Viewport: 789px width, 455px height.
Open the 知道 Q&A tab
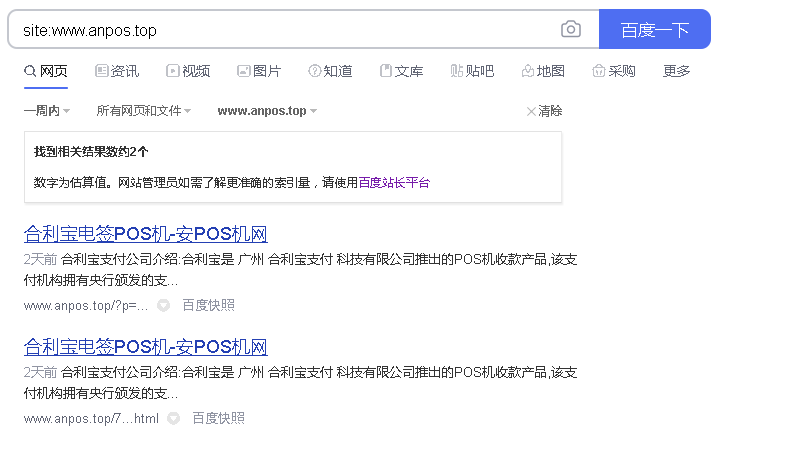330,71
